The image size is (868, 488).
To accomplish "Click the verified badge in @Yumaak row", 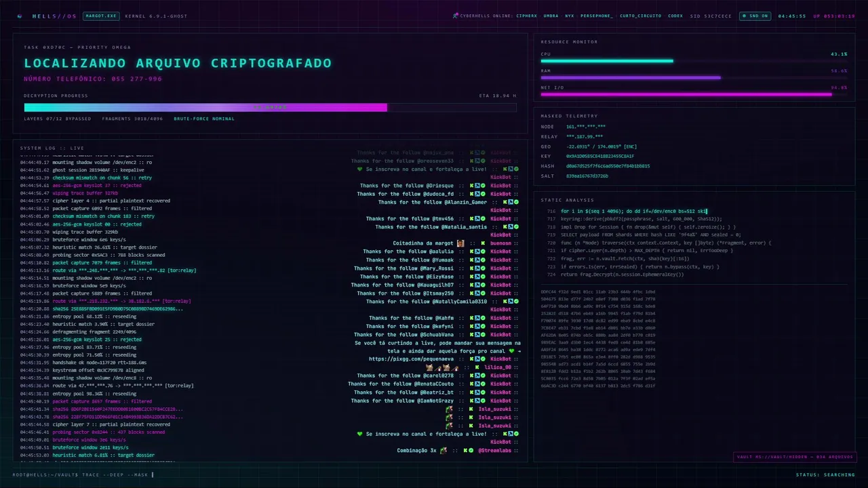I will (483, 259).
